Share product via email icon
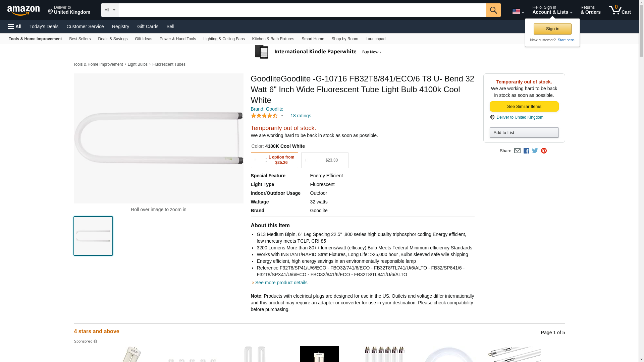644x362 pixels. 517,151
